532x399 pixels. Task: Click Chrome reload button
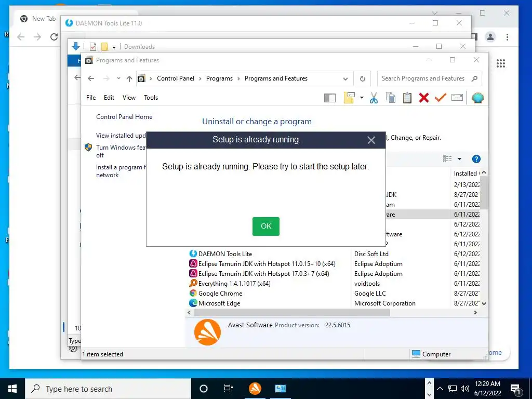(54, 37)
